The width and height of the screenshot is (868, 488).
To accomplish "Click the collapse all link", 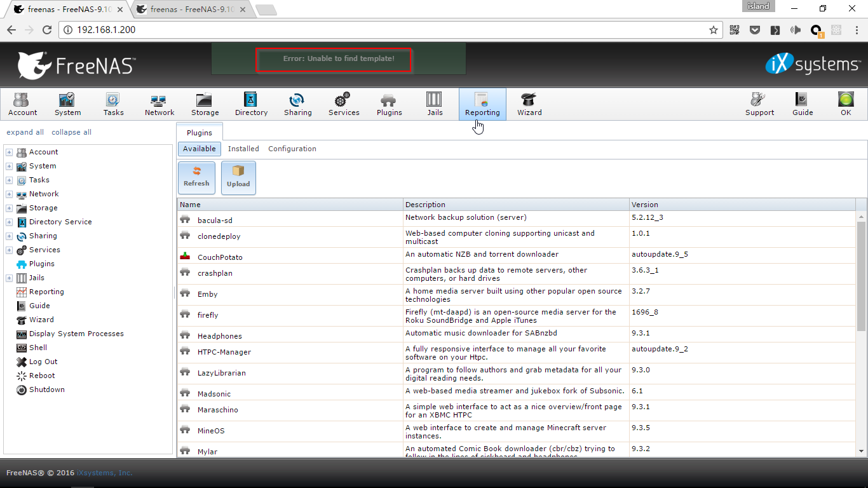I will point(71,132).
